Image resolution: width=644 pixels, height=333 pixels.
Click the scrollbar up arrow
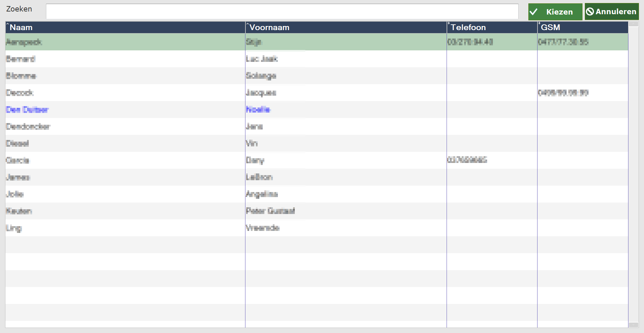click(x=634, y=24)
